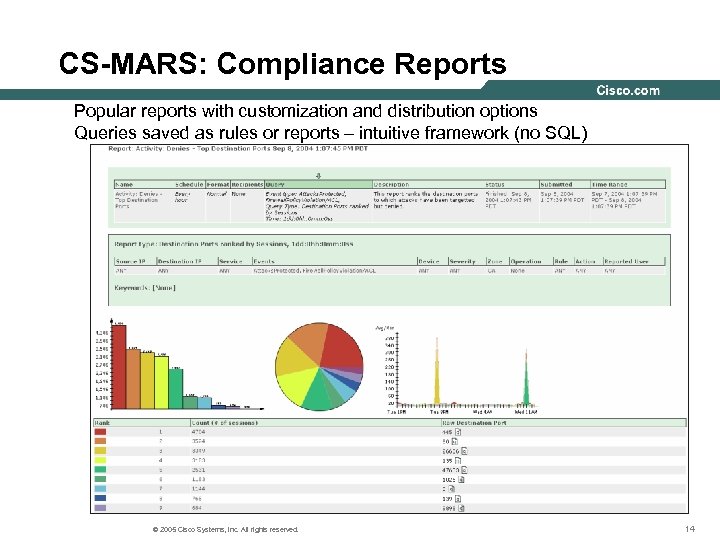Select the teal-green rank 6 color swatch
Screen dimensions: 720x540
point(100,479)
